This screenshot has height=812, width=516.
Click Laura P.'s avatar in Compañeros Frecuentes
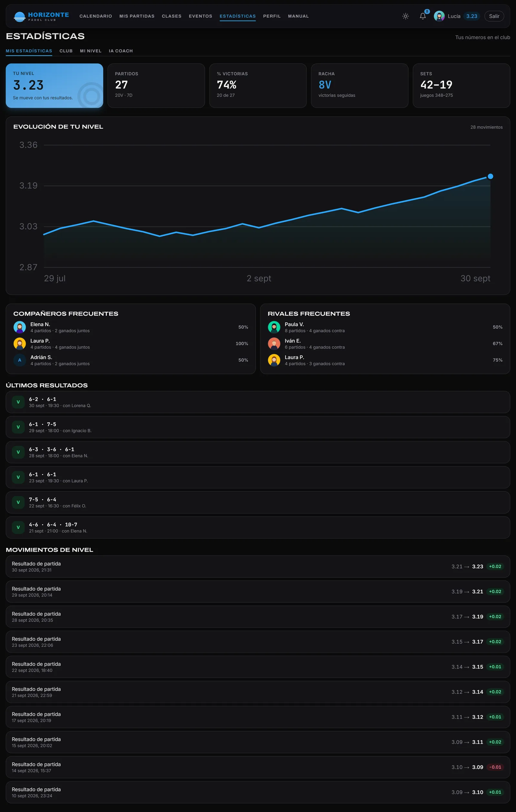click(20, 344)
